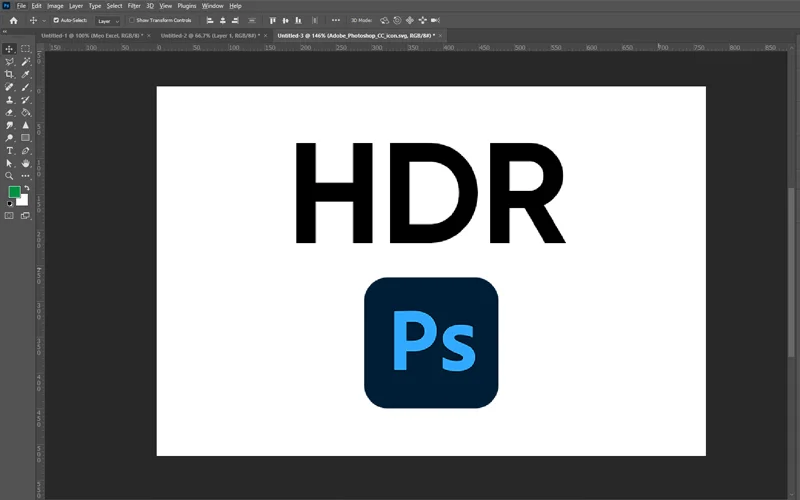
Task: Align bottom edges in options bar
Action: (298, 20)
